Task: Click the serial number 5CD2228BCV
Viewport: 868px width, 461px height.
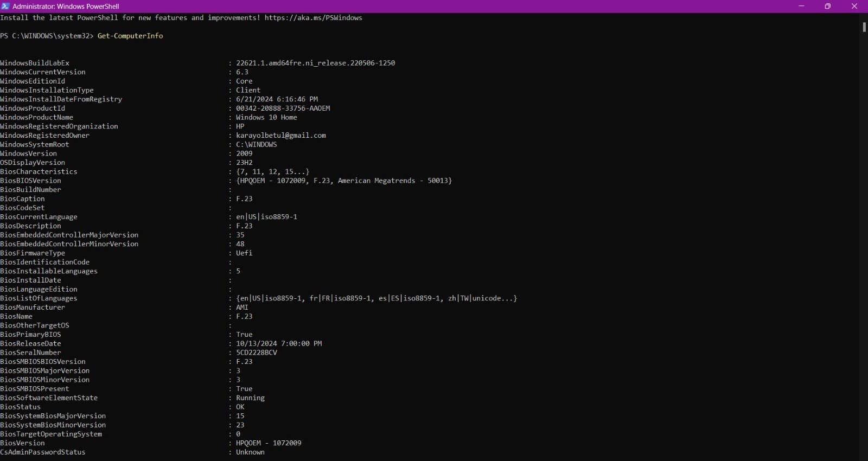Action: click(x=256, y=353)
